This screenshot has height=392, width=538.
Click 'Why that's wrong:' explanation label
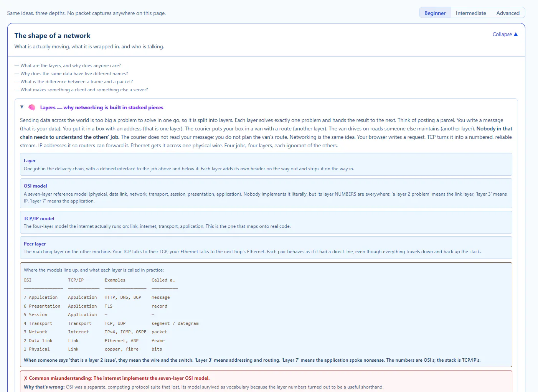pyautogui.click(x=44, y=387)
